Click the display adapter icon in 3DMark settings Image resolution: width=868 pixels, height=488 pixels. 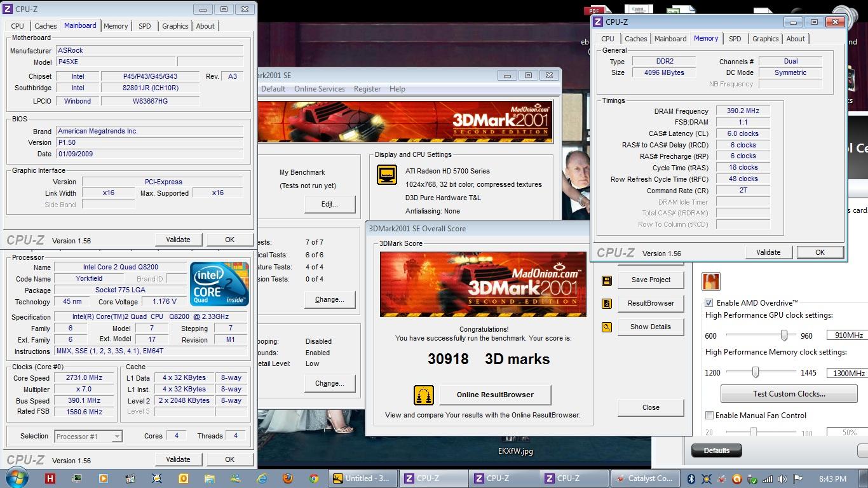pyautogui.click(x=387, y=175)
